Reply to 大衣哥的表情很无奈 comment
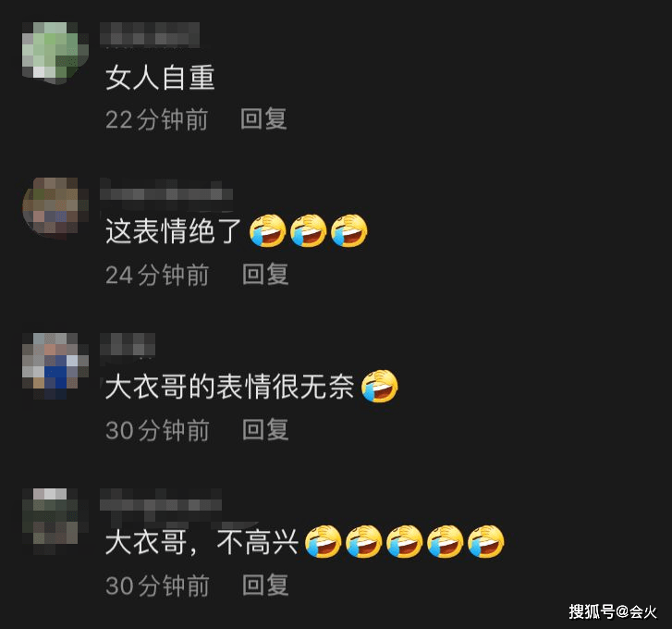 (x=265, y=429)
